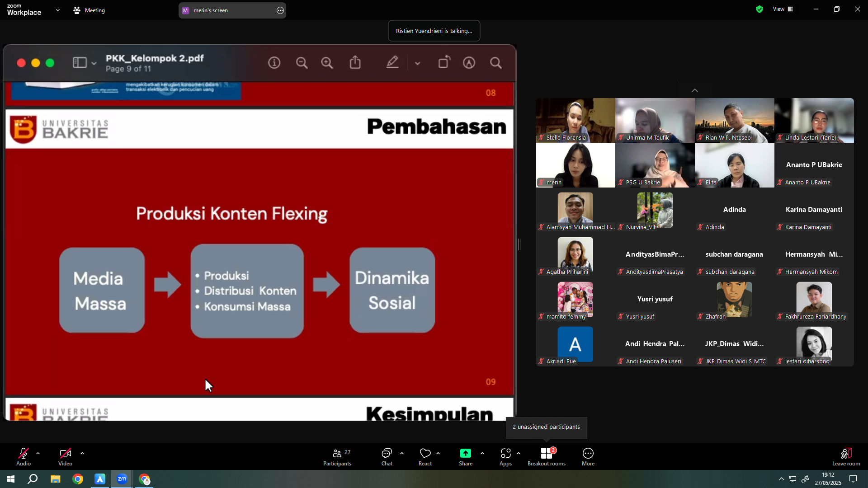The width and height of the screenshot is (868, 488).
Task: Open the Zoom Workplace dropdown menu
Action: pyautogui.click(x=58, y=10)
